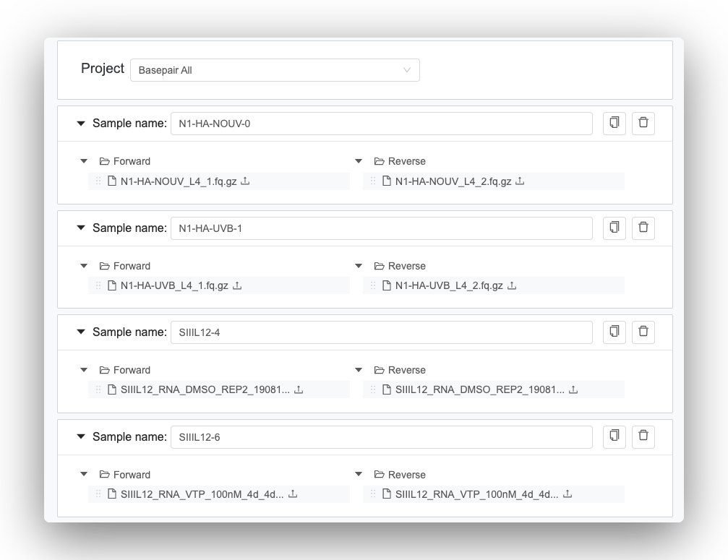
Task: Collapse Reverse folder triangle under N1-HA-UVB-1
Action: coord(359,266)
